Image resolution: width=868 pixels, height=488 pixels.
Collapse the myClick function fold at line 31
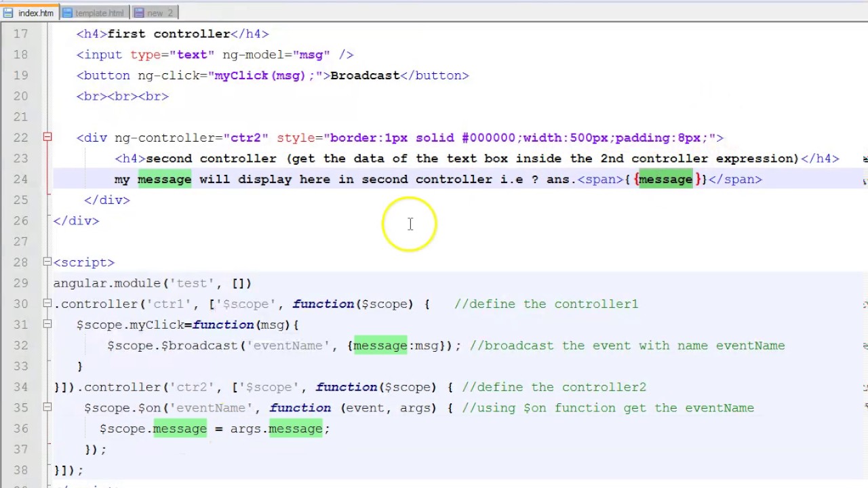point(47,325)
